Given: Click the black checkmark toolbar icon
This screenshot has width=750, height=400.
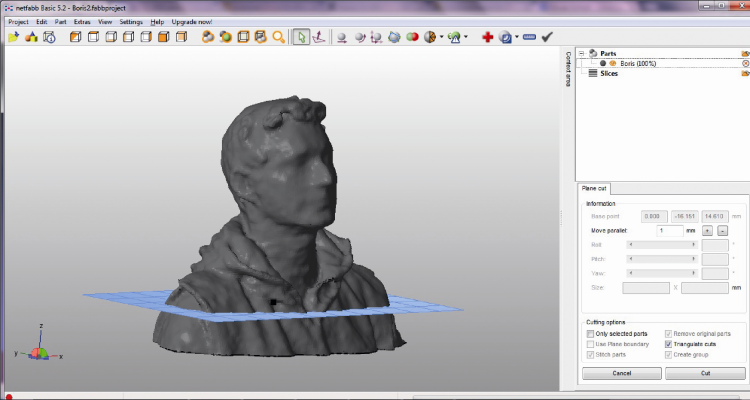Looking at the screenshot, I should pos(547,37).
